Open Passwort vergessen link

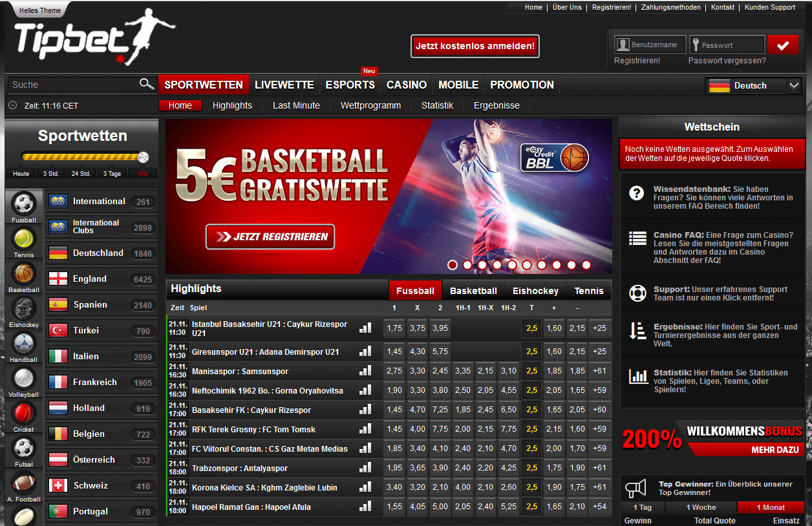tap(727, 60)
